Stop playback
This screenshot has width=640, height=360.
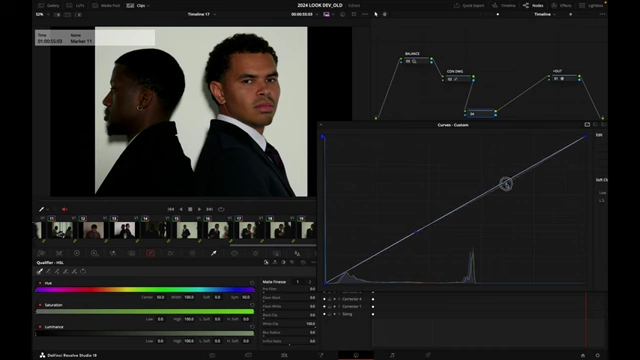[x=190, y=209]
